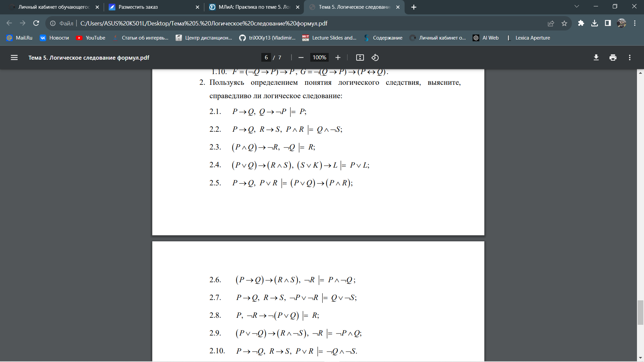This screenshot has height=362, width=644.
Task: Click the PDF page number field
Action: pos(266,58)
